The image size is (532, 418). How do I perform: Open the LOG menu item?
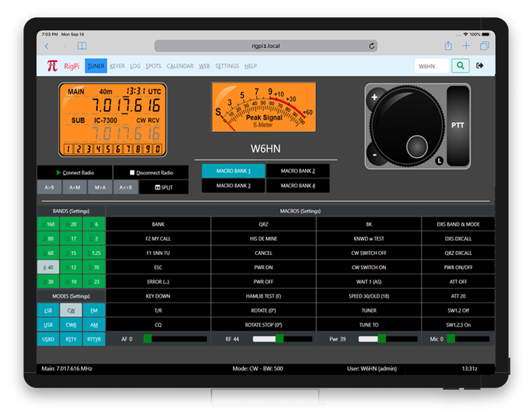coord(135,66)
